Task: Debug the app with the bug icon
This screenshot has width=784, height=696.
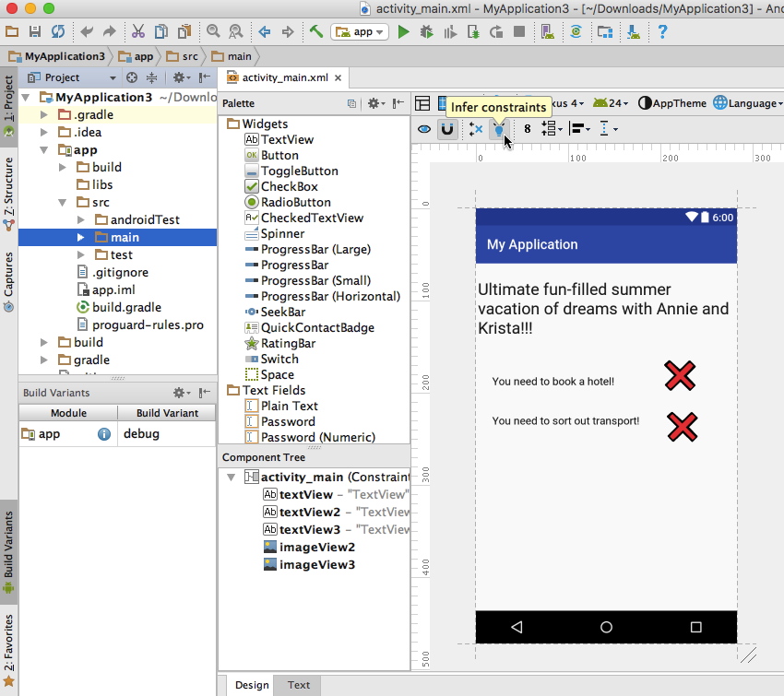Action: [426, 32]
